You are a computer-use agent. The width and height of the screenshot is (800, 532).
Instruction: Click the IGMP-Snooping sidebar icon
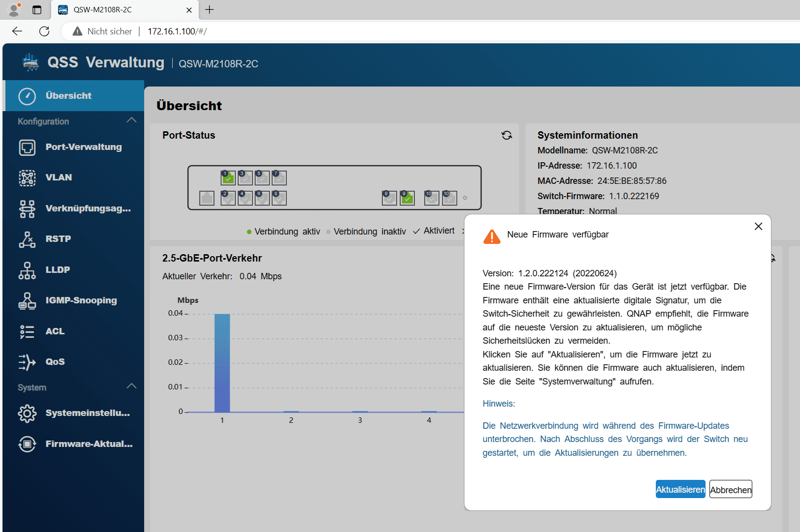[27, 300]
